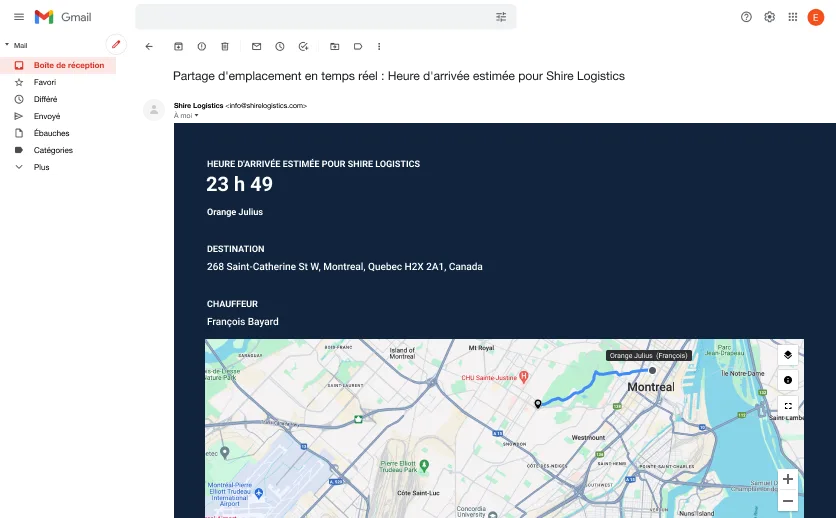Viewport: 836px width, 518px height.
Task: Open search filter options icon
Action: 501,17
